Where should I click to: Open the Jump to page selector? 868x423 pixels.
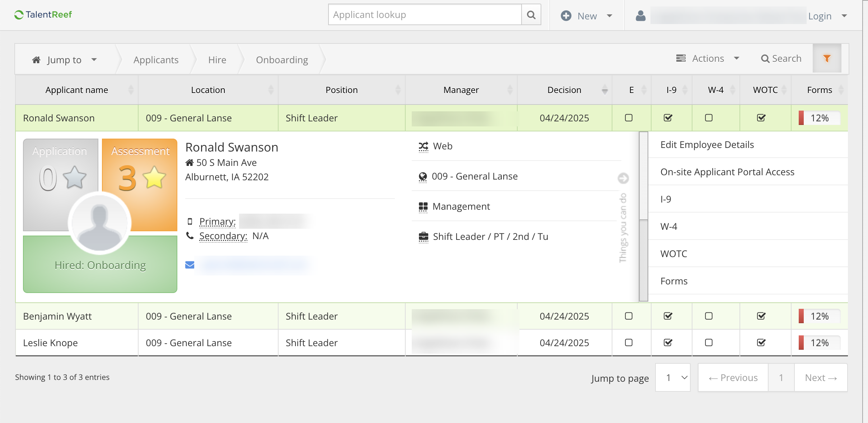pyautogui.click(x=673, y=378)
